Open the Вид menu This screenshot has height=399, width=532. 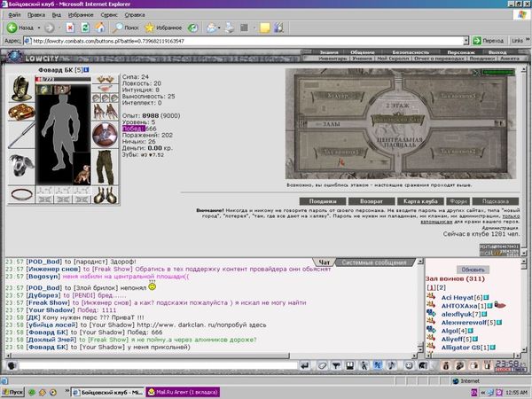57,15
